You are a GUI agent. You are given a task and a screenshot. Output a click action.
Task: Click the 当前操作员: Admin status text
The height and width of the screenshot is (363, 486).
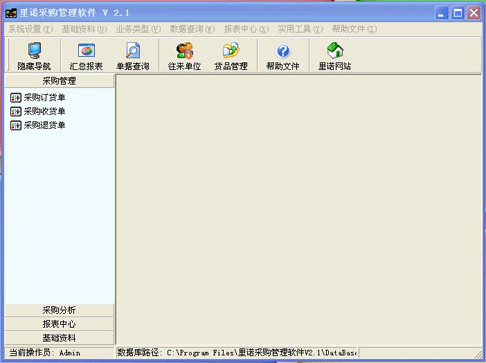[x=44, y=353]
